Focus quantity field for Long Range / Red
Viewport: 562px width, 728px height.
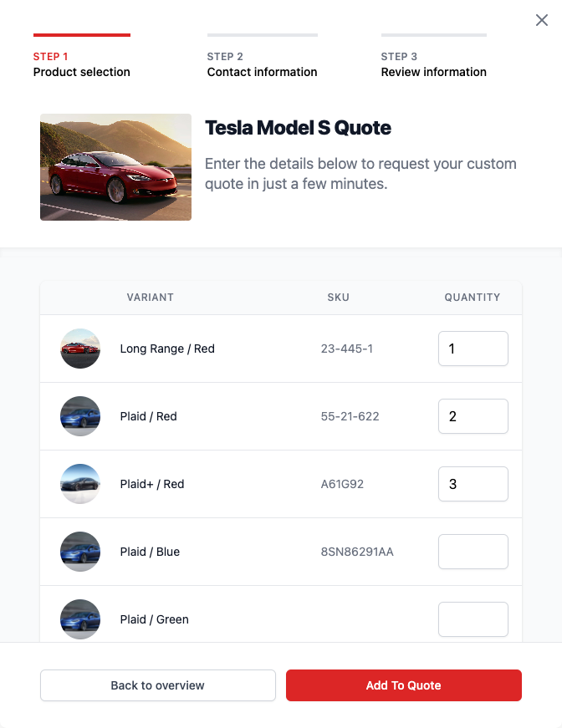[473, 349]
